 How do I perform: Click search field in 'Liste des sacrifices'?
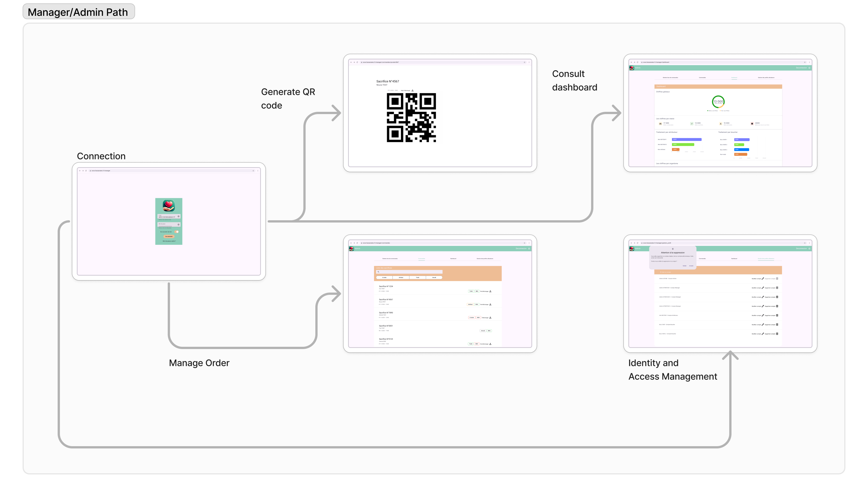[409, 272]
